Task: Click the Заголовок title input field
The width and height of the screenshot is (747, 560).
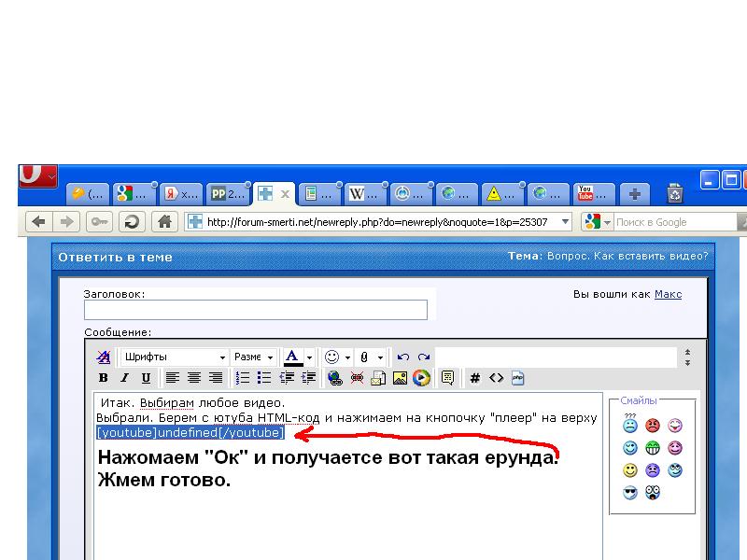Action: pos(255,310)
